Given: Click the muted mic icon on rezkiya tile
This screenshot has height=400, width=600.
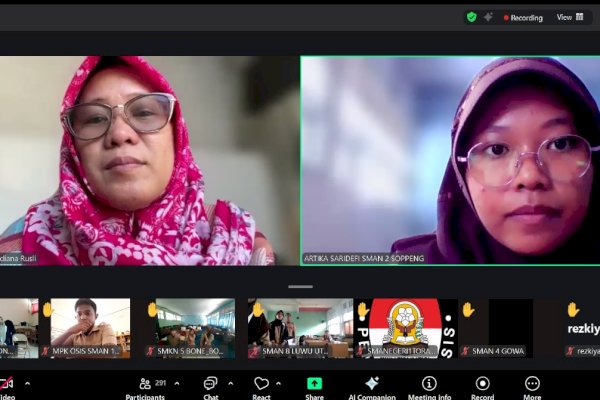Looking at the screenshot, I should [x=571, y=351].
